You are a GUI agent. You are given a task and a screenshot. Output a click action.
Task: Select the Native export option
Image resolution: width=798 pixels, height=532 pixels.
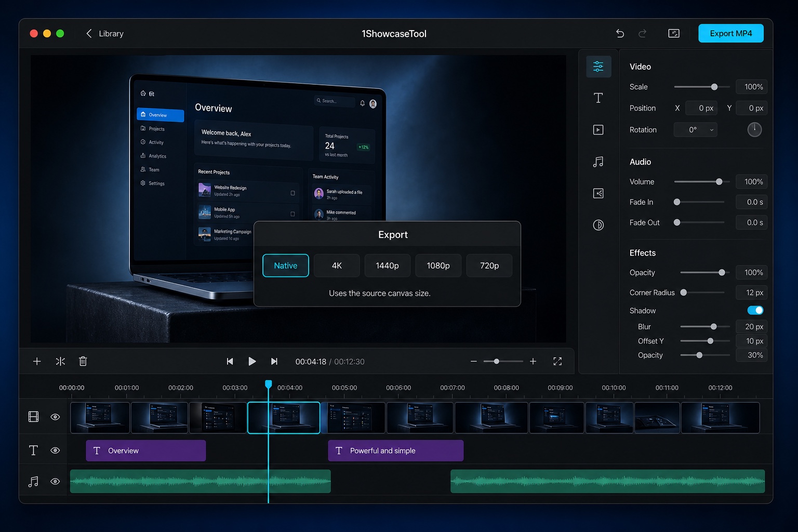coord(286,265)
